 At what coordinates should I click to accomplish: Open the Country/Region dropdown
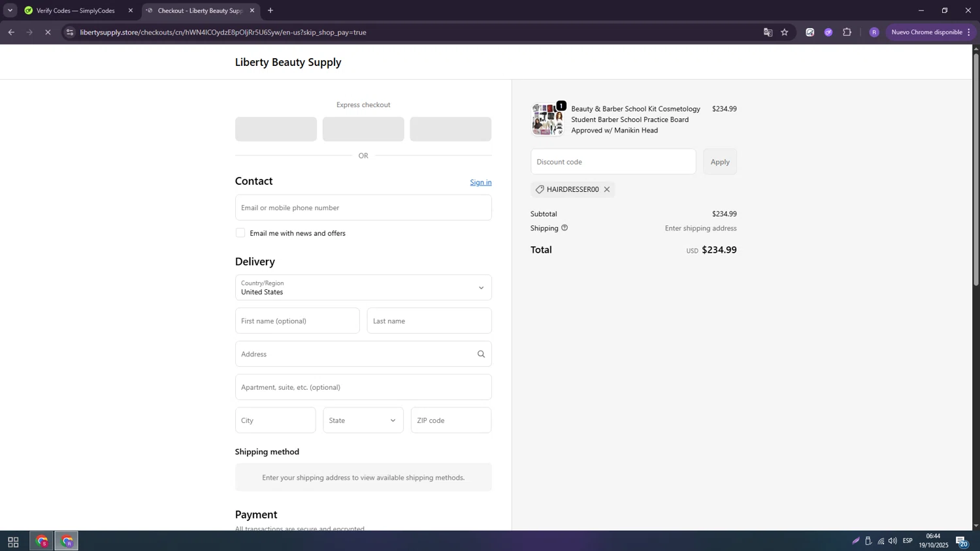pos(363,288)
